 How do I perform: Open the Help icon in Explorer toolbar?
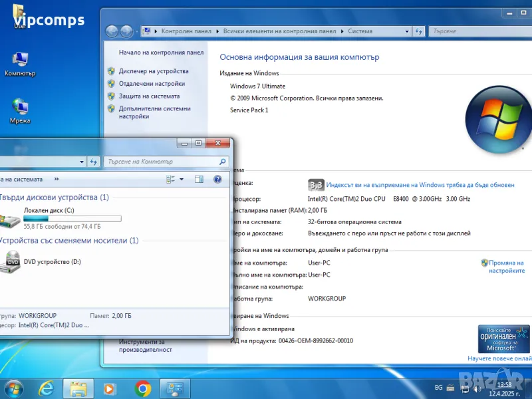[x=217, y=179]
